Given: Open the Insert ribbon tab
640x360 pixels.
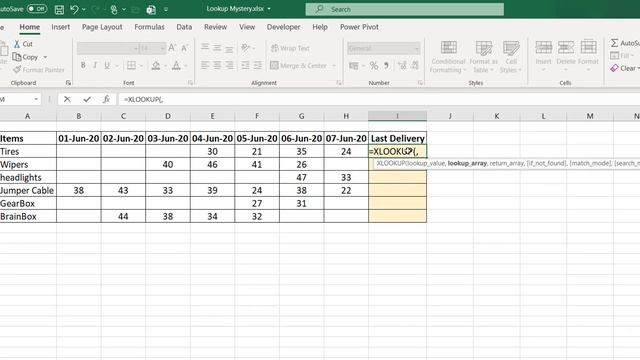Looking at the screenshot, I should pos(60,27).
